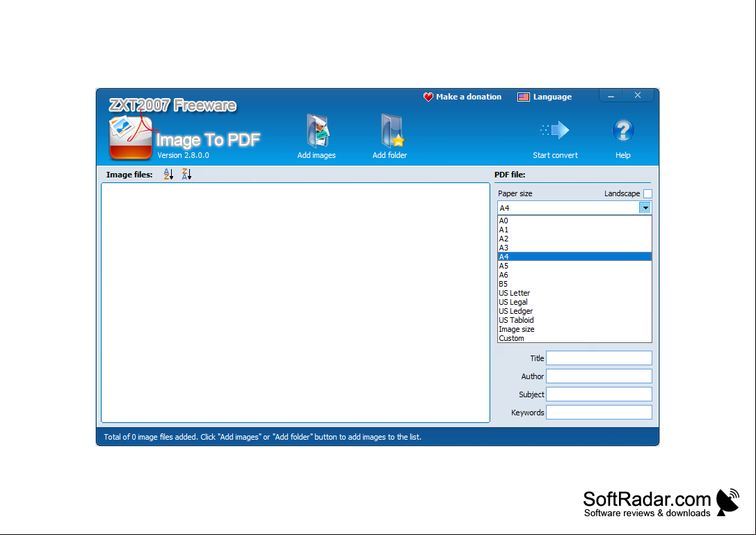Choose US Letter paper size

[574, 293]
